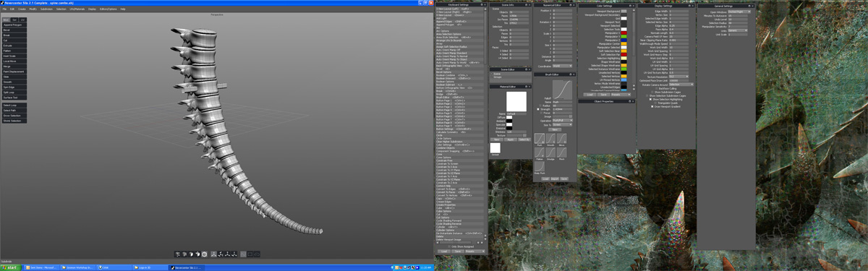The width and height of the screenshot is (868, 271).
Task: Toggle the Strength checkbox in Brush Editor
Action: coord(538,110)
